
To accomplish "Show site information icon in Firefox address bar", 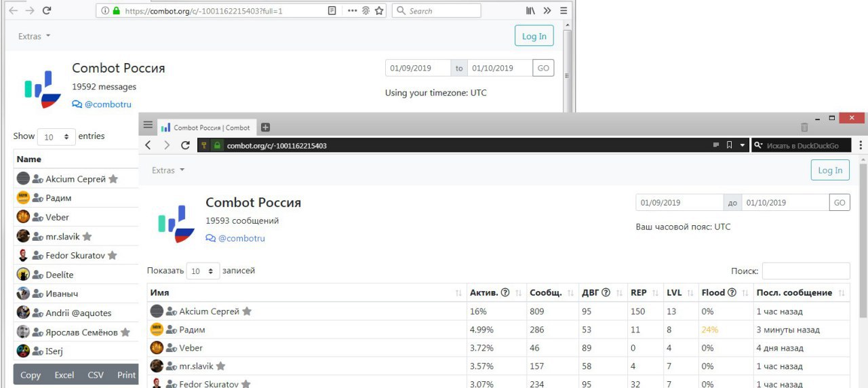I will (x=105, y=11).
